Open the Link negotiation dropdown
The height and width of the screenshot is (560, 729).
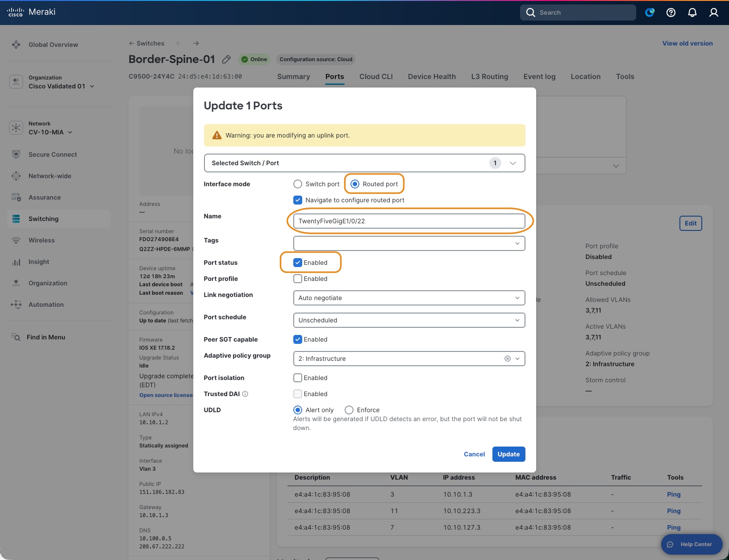pos(409,298)
